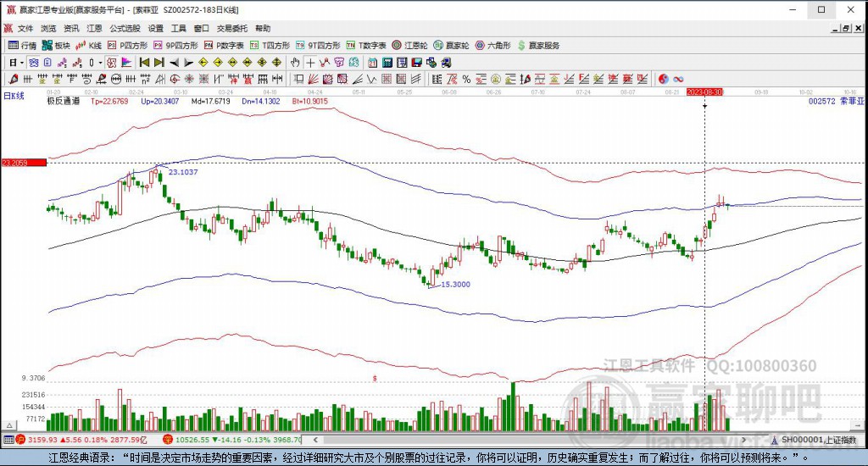
Task: Click the Tp=22.6769 value
Action: click(x=109, y=102)
